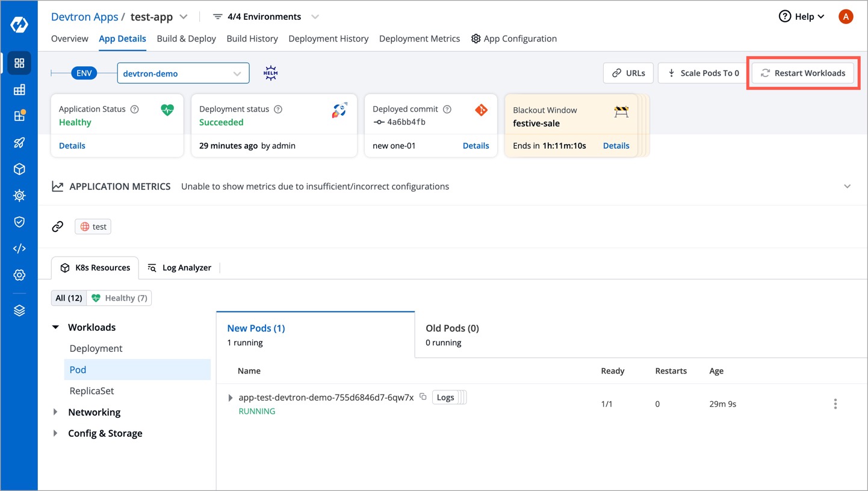Open the rocket icon in left sidebar

tap(19, 143)
